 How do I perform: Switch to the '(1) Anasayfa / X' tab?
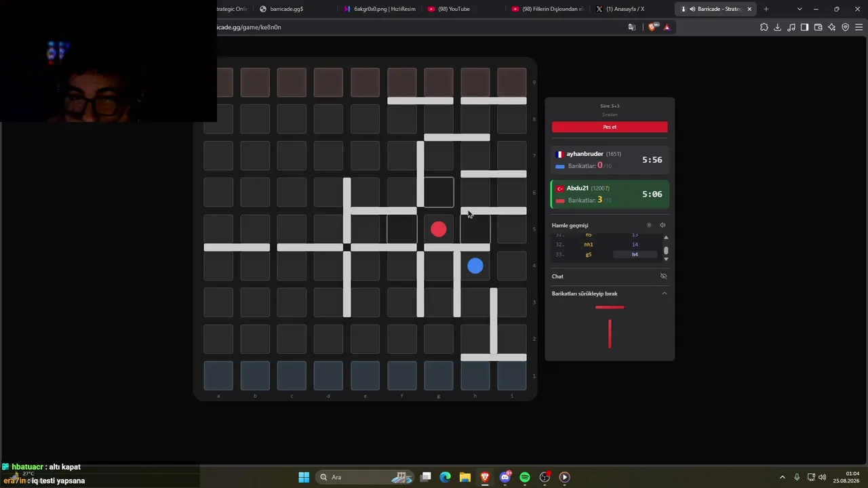tap(631, 9)
